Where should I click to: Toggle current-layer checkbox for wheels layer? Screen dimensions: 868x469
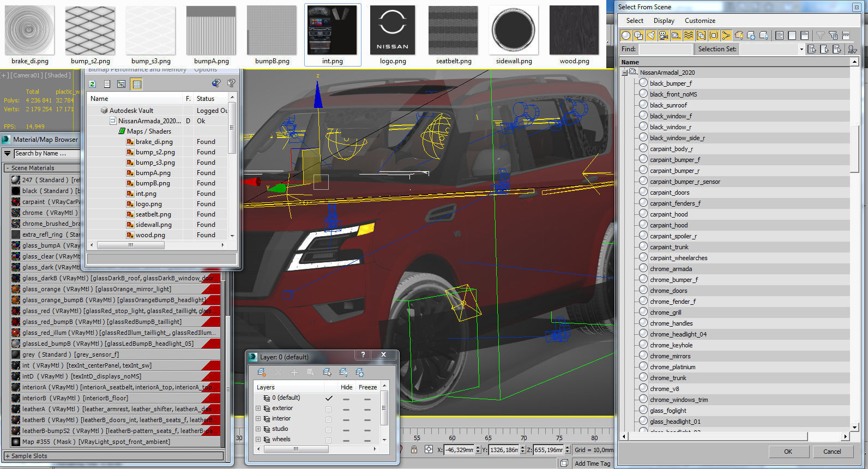point(328,440)
